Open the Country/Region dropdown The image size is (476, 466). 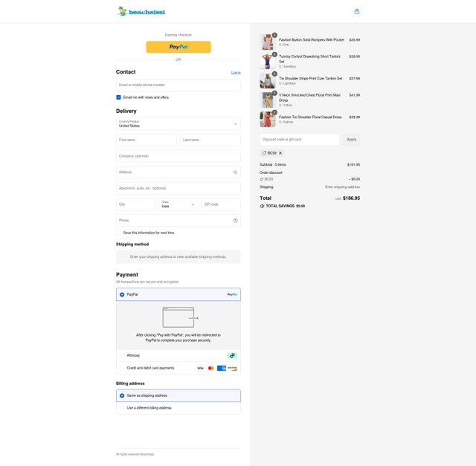tap(178, 124)
